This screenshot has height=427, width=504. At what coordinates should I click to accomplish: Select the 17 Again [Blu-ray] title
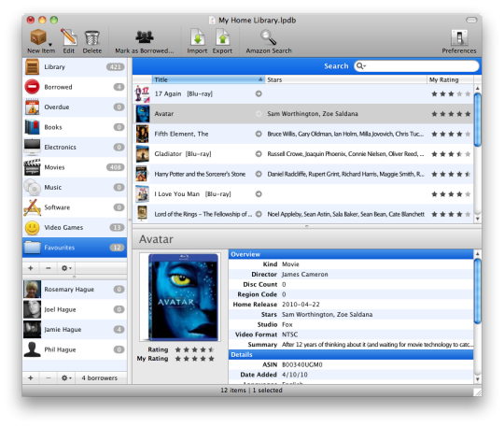click(x=184, y=93)
